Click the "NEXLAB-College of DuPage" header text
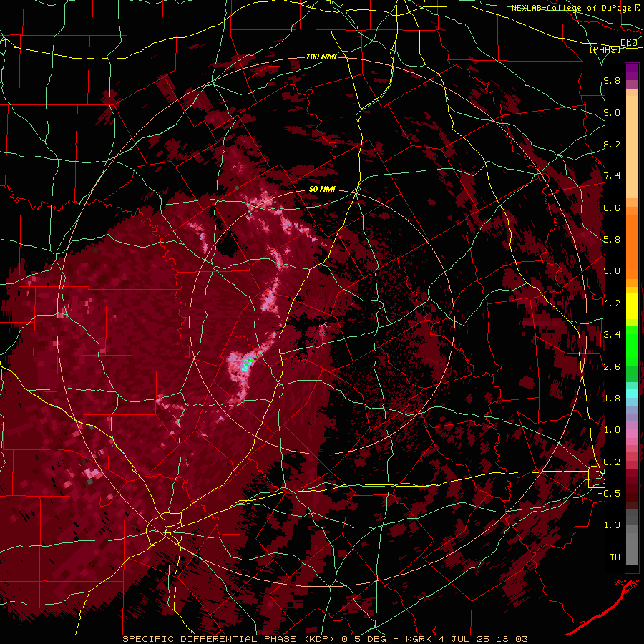Screen dimensions: 644x644 571,8
